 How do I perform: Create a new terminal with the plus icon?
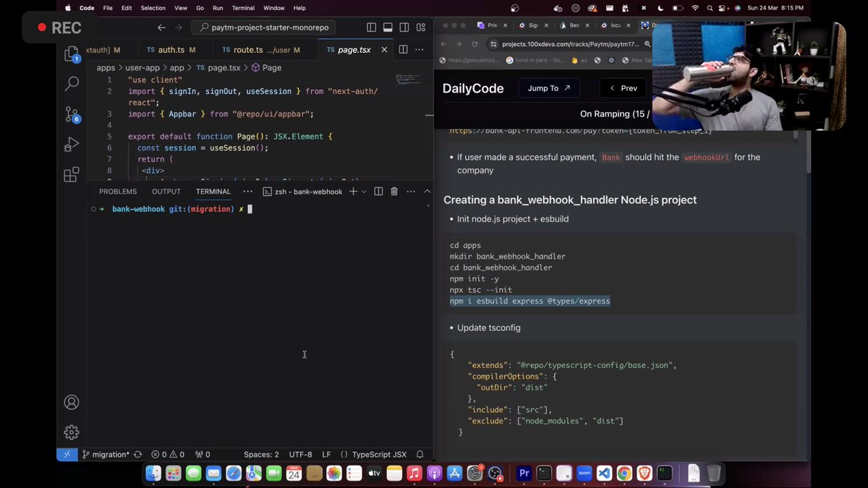[353, 191]
